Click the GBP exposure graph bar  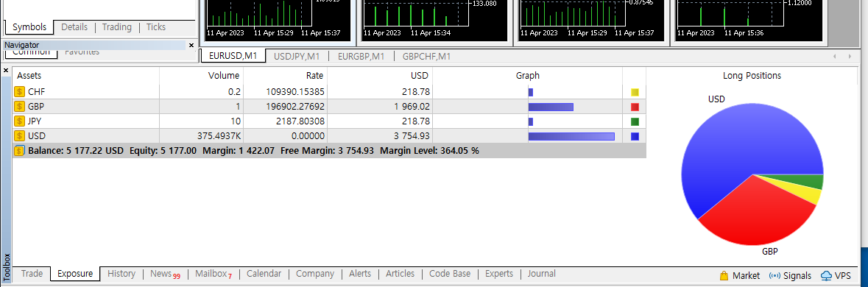click(x=551, y=107)
